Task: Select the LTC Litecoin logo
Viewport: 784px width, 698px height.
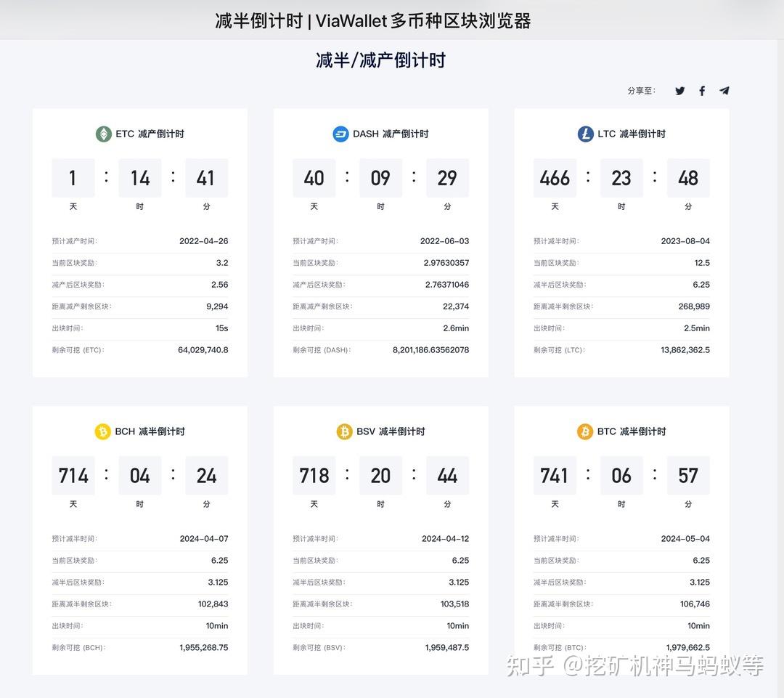Action: pyautogui.click(x=585, y=134)
